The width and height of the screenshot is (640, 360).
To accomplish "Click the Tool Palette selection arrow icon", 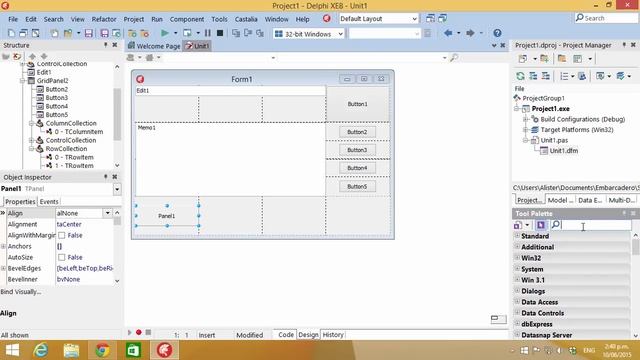I will click(x=541, y=225).
